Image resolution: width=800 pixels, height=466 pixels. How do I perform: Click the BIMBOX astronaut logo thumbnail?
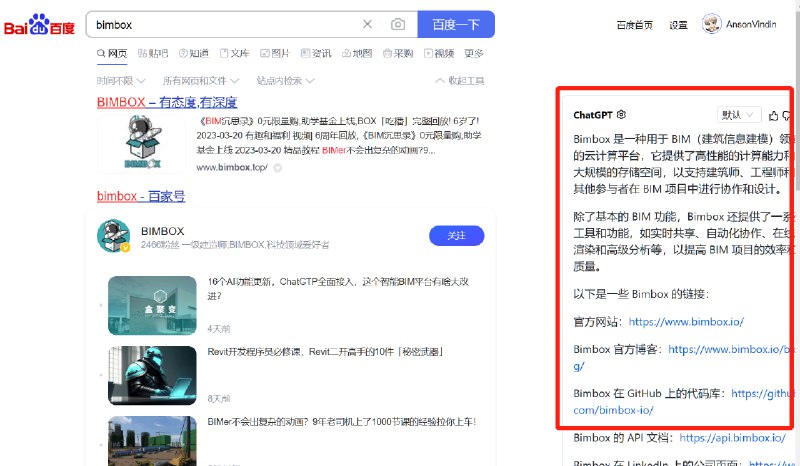142,144
